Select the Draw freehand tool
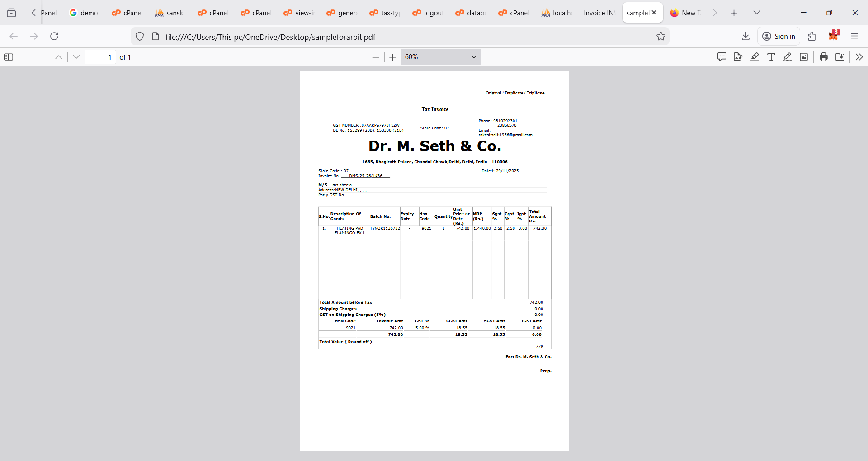Screen dimensions: 868x461 point(788,57)
